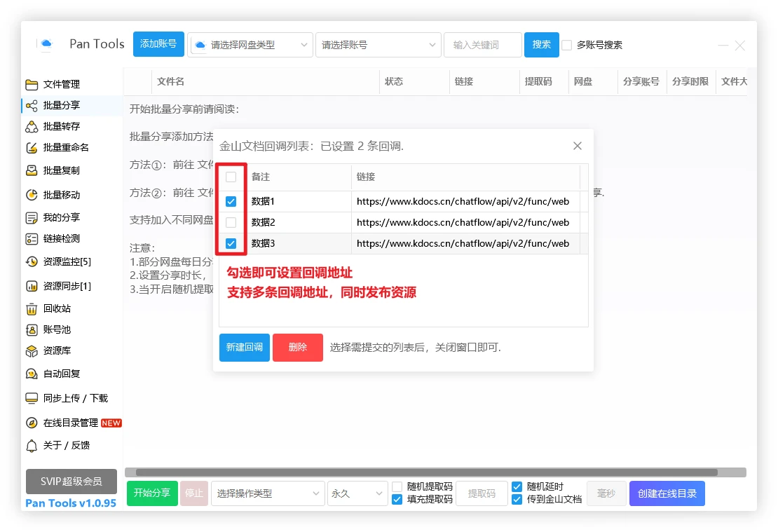Go to 在线目录管理 menu item

pos(70,423)
